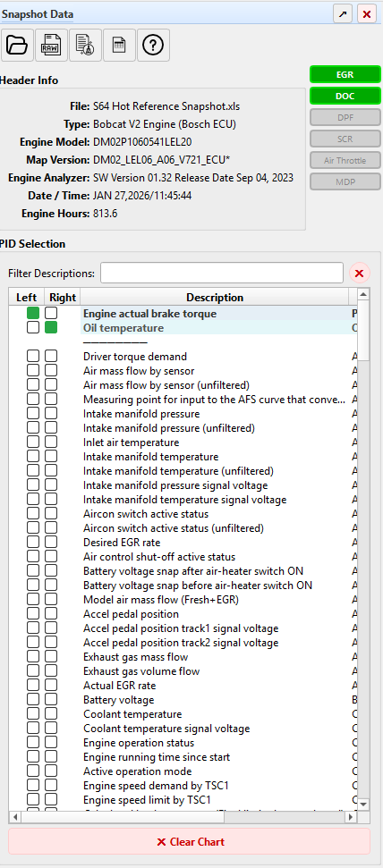Check Right box for Coolant temperature

click(x=51, y=714)
